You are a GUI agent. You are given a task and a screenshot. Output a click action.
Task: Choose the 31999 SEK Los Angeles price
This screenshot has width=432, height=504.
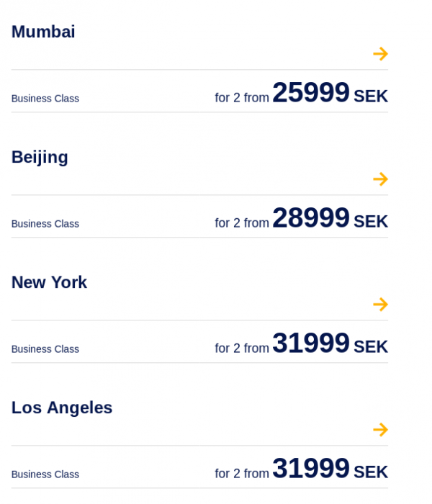[330, 469]
